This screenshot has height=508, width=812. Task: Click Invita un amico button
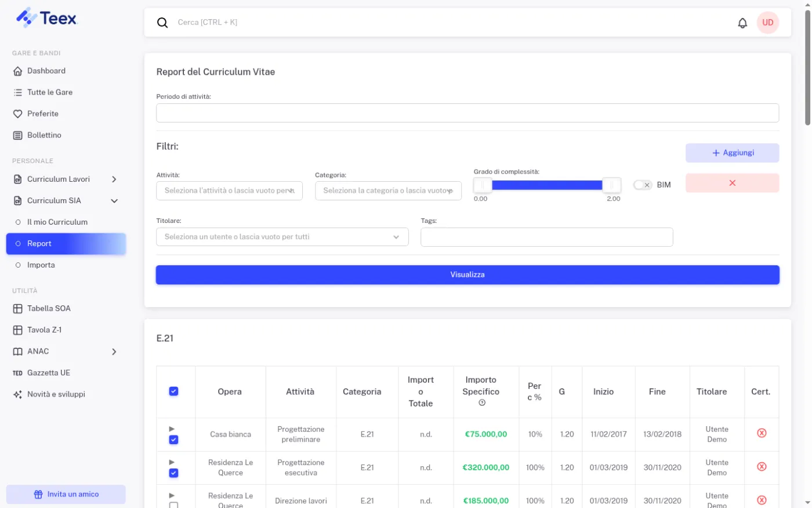66,495
